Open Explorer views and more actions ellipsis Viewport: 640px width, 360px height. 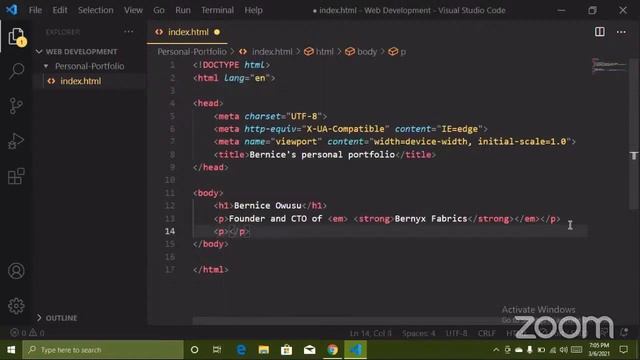129,32
